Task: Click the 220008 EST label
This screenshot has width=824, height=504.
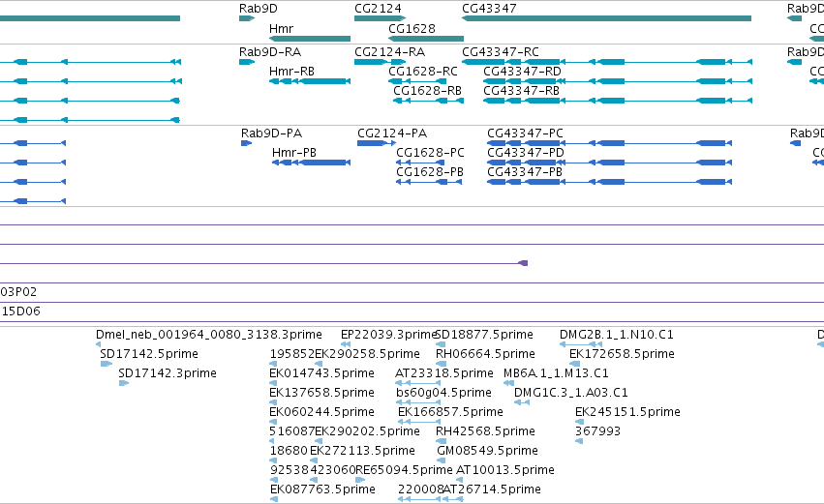Action: (x=421, y=489)
